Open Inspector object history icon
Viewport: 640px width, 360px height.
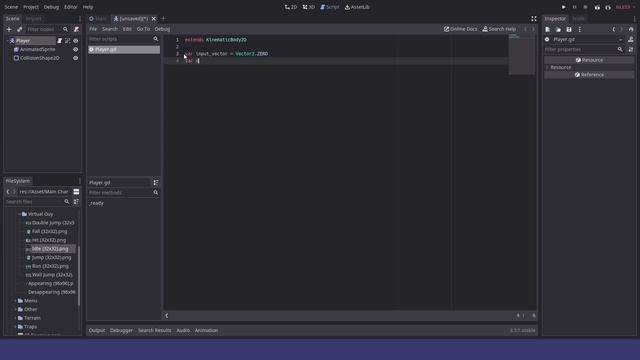coord(631,29)
